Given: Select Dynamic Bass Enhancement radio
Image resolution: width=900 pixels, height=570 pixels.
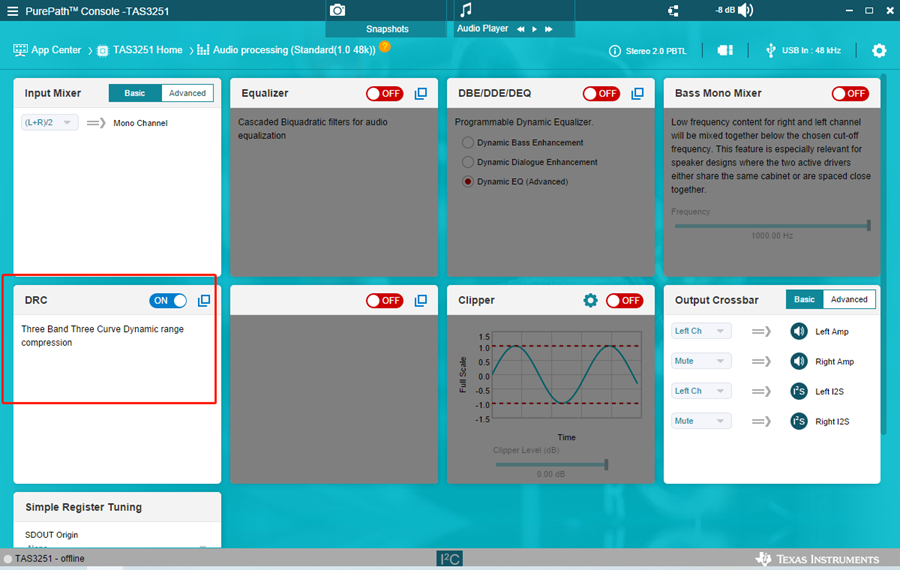Looking at the screenshot, I should point(468,142).
